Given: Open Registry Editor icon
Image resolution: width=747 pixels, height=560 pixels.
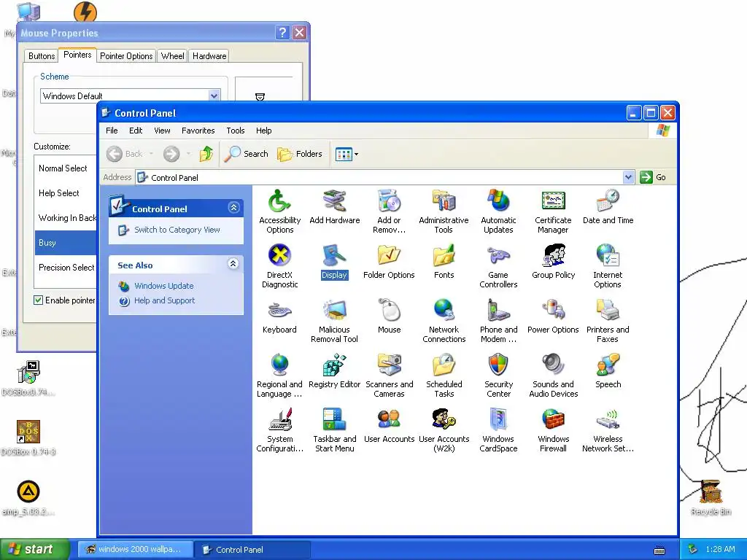Looking at the screenshot, I should pyautogui.click(x=334, y=371).
